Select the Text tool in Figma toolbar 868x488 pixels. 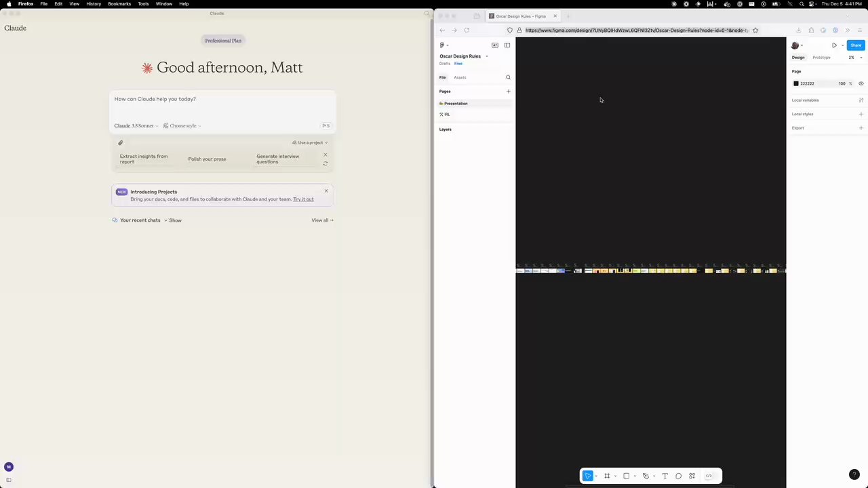point(665,476)
